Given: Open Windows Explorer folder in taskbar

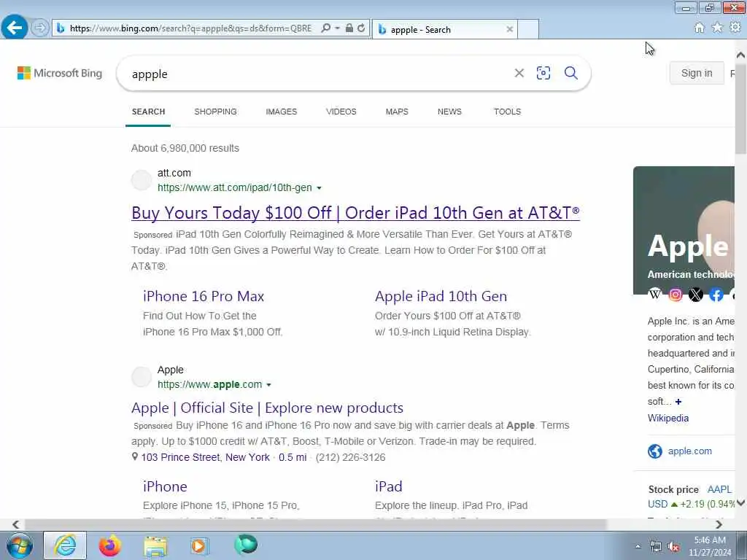Looking at the screenshot, I should (x=156, y=546).
